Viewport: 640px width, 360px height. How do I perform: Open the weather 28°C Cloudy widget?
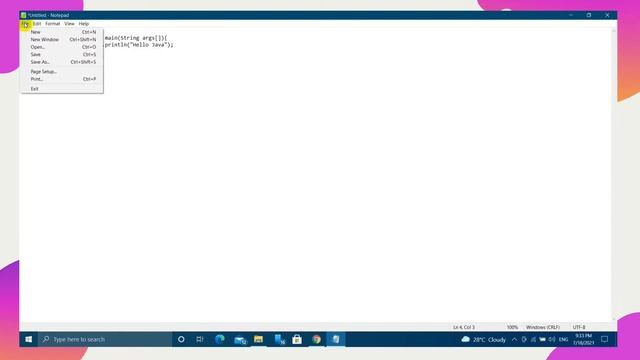[x=484, y=340]
